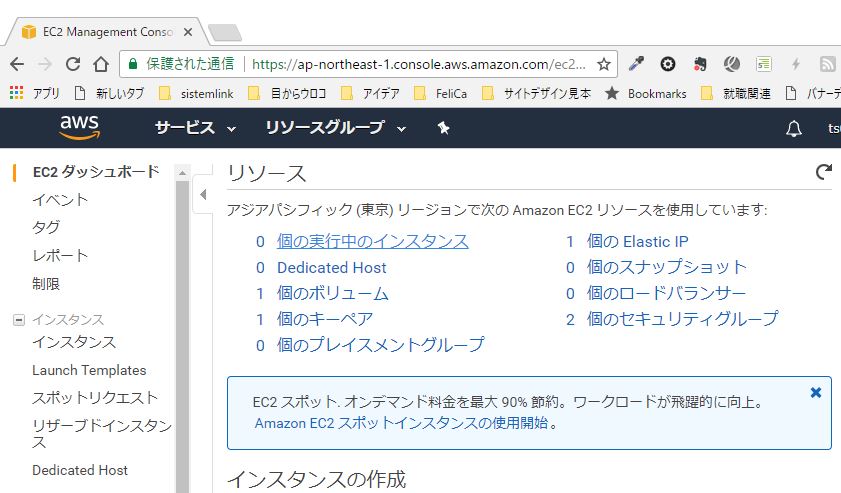Viewport: 841px width, 493px height.
Task: Click the eyedropper extension icon
Action: 637,64
